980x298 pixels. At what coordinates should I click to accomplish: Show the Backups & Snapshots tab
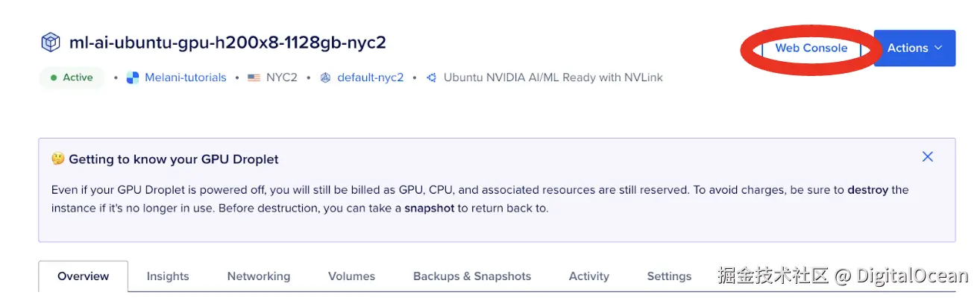472,276
